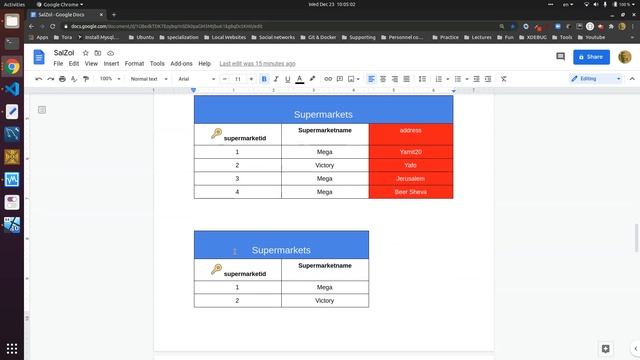
Task: Open the Format menu
Action: pos(134,64)
